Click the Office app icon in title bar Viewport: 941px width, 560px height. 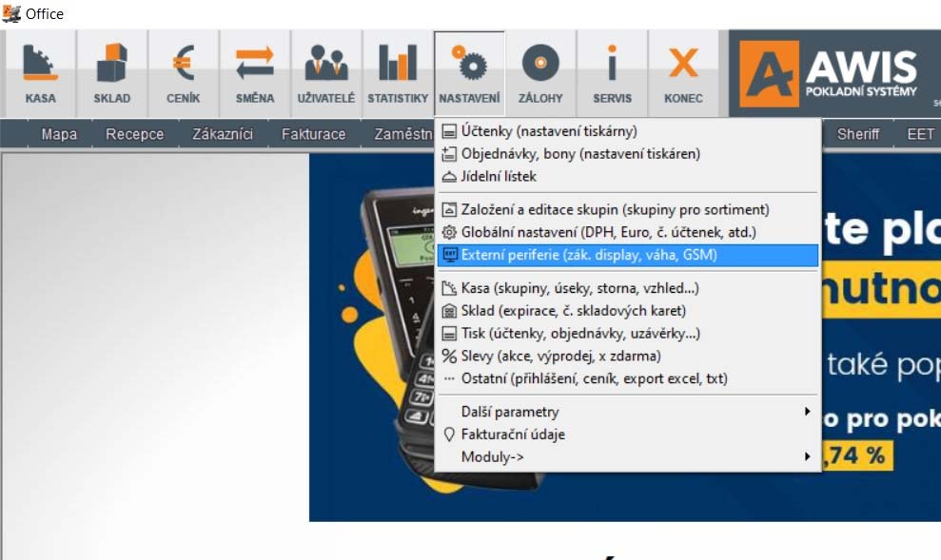pos(10,13)
